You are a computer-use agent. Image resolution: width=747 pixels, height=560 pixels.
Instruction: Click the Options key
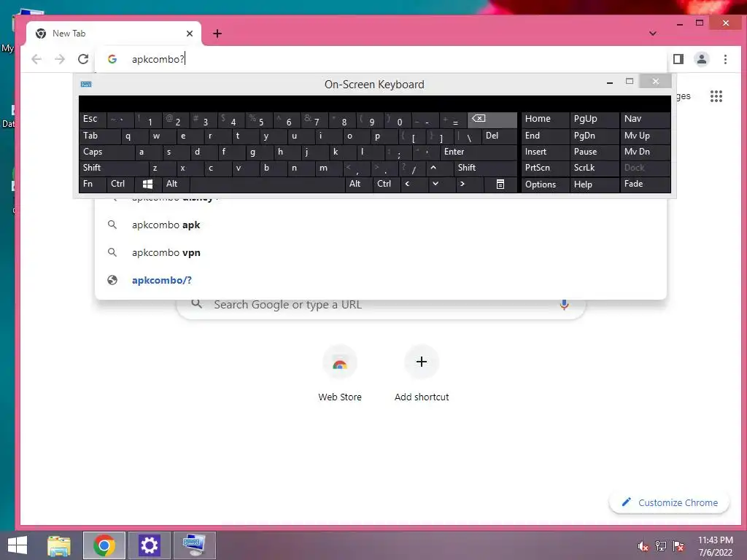pyautogui.click(x=545, y=184)
